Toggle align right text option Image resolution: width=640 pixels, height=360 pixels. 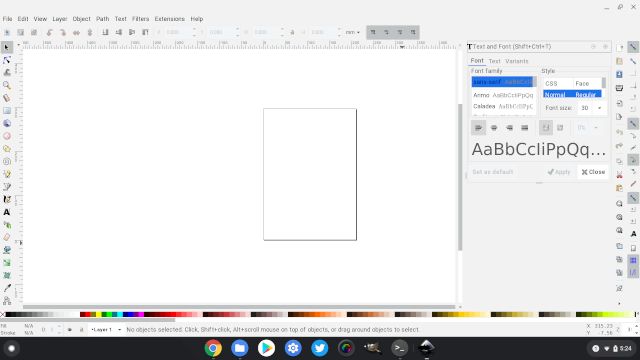[509, 128]
